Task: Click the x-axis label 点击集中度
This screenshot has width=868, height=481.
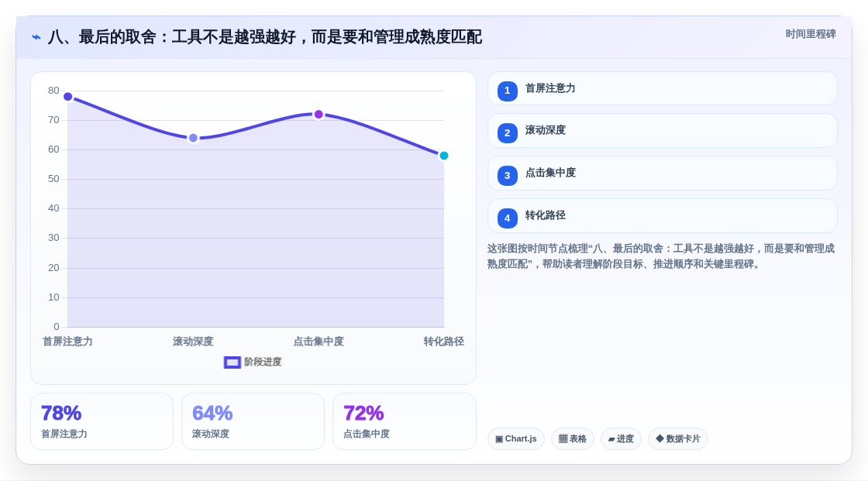Action: tap(319, 342)
